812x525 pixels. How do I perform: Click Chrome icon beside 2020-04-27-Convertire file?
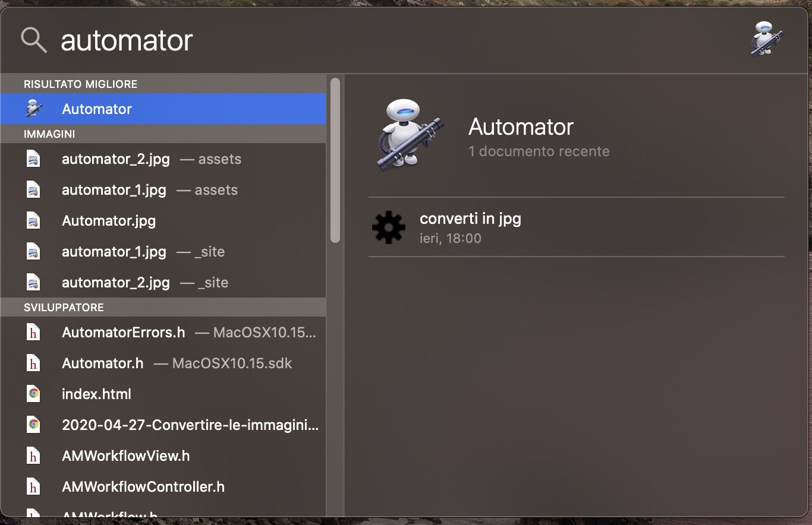[33, 425]
